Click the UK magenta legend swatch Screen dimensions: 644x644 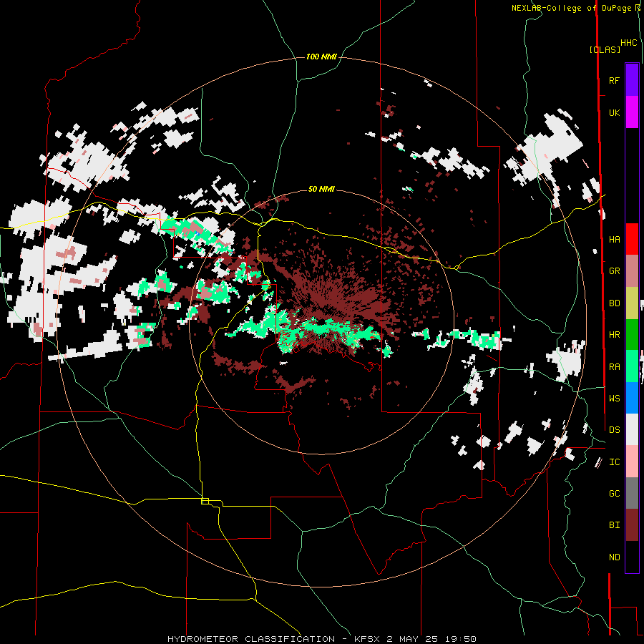coord(632,112)
